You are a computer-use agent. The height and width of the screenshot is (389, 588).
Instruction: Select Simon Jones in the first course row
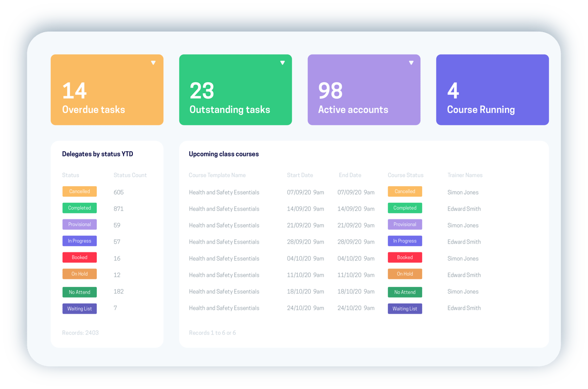[463, 192]
